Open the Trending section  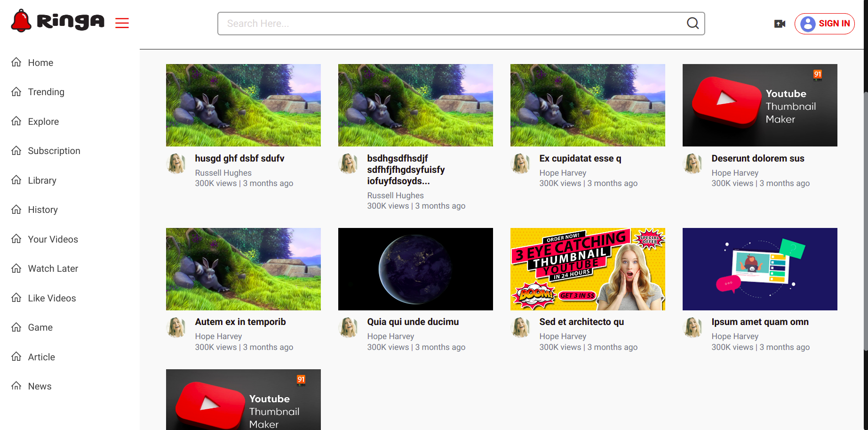[x=46, y=92]
